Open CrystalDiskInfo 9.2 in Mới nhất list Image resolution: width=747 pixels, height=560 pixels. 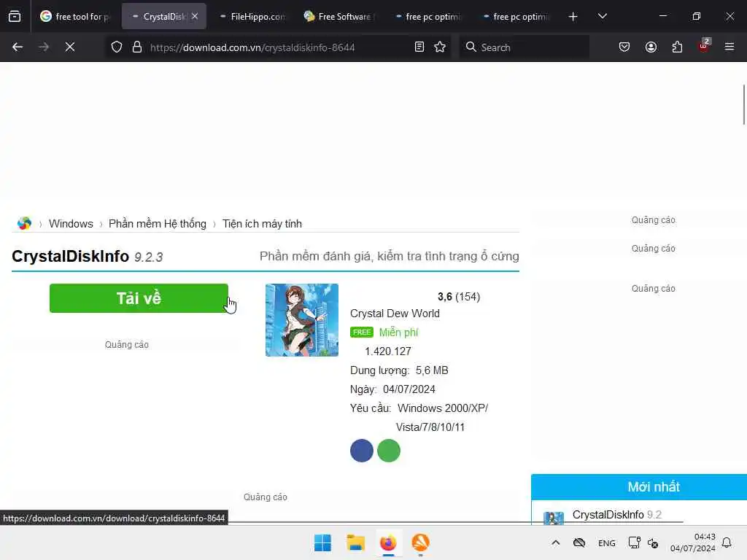(x=617, y=515)
